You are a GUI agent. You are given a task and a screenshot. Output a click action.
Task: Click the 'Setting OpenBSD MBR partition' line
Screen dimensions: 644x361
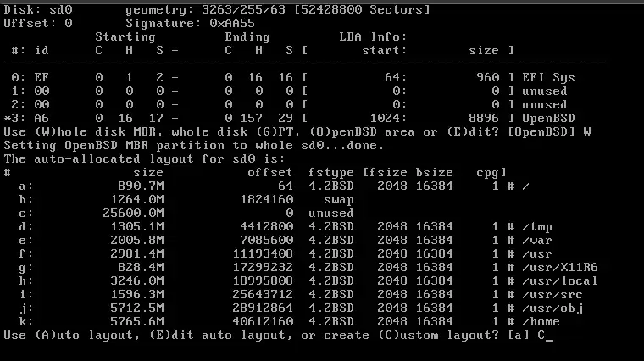(194, 145)
